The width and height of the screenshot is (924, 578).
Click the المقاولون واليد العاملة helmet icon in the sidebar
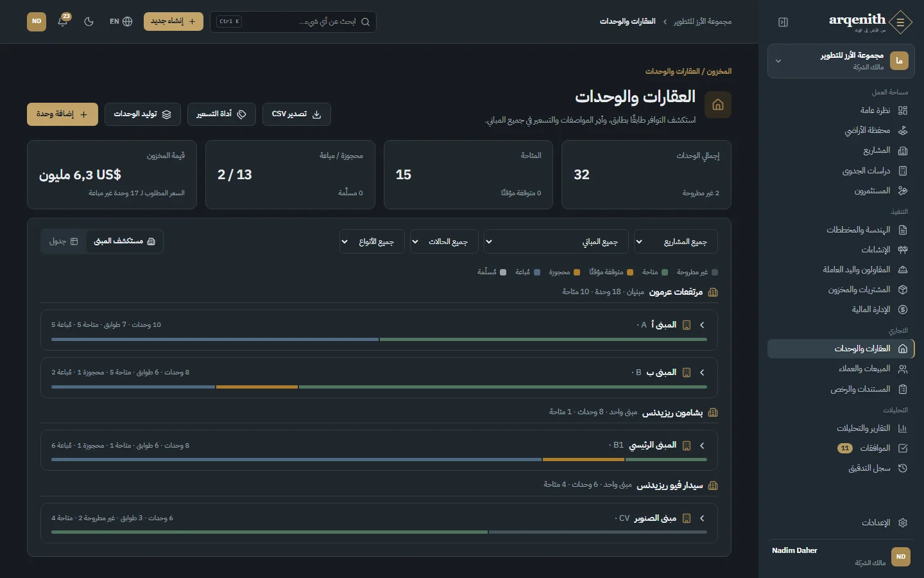click(903, 270)
